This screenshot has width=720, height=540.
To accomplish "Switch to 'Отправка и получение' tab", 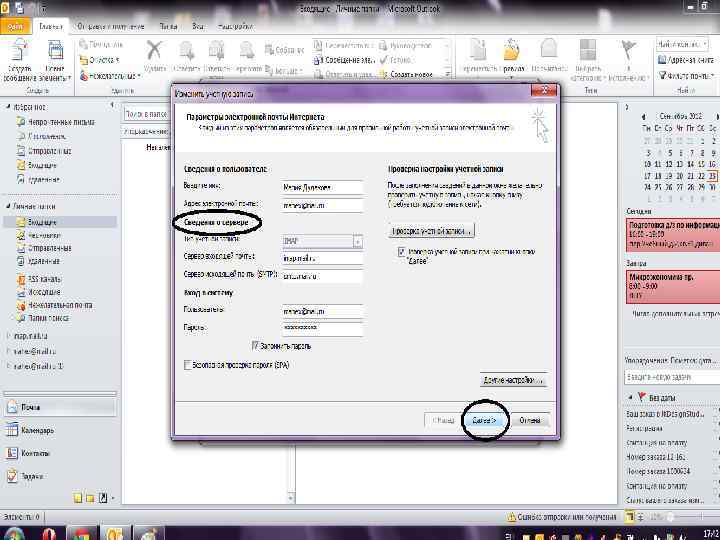I will 111,27.
